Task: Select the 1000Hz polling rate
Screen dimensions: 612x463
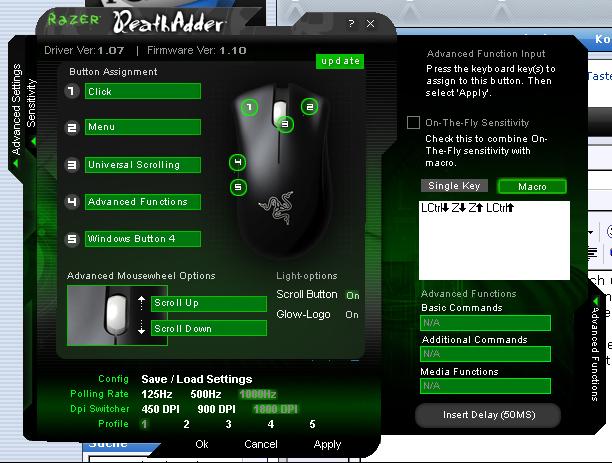Action: tap(258, 394)
